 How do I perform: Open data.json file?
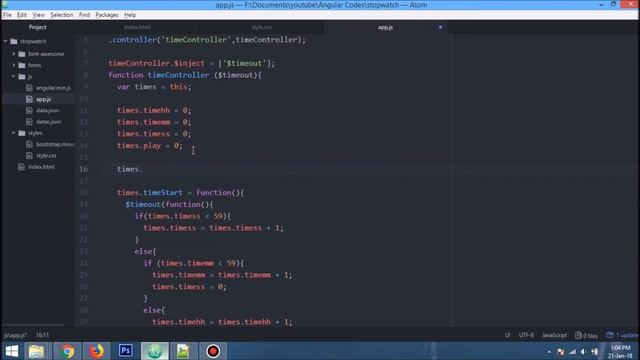click(47, 110)
